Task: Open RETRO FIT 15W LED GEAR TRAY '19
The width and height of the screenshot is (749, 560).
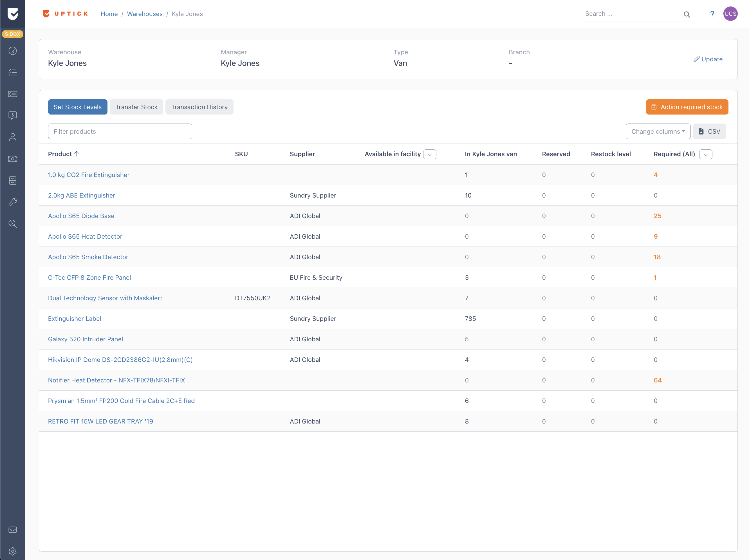Action: pyautogui.click(x=100, y=422)
